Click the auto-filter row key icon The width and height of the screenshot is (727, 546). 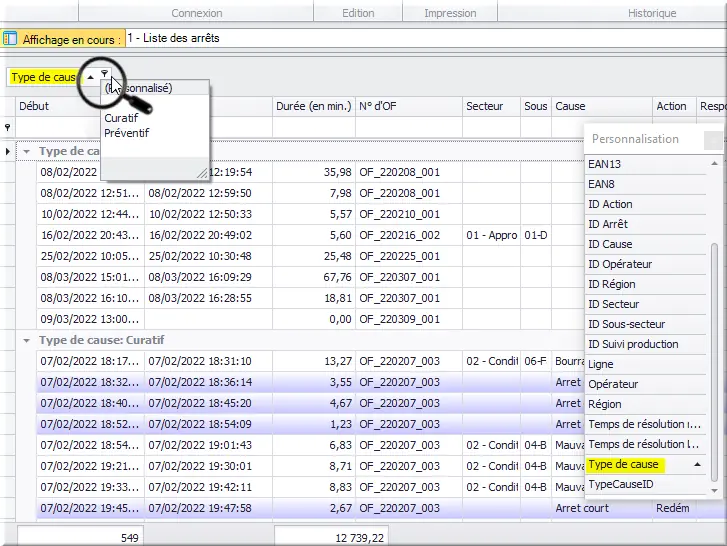point(7,127)
